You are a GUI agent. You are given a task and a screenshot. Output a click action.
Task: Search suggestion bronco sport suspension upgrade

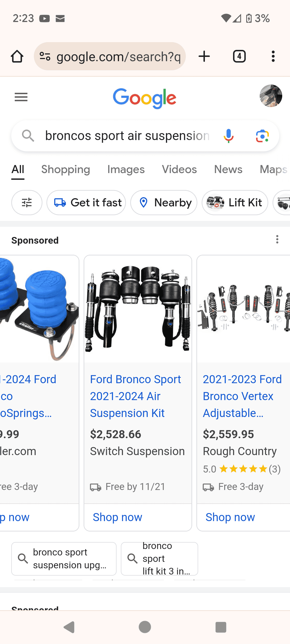click(x=64, y=559)
